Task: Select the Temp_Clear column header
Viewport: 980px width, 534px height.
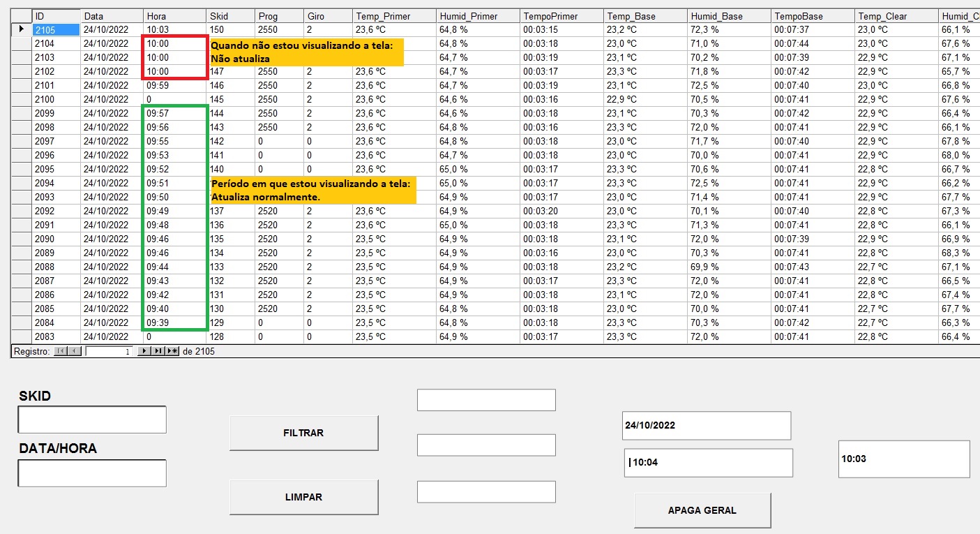Action: tap(896, 15)
